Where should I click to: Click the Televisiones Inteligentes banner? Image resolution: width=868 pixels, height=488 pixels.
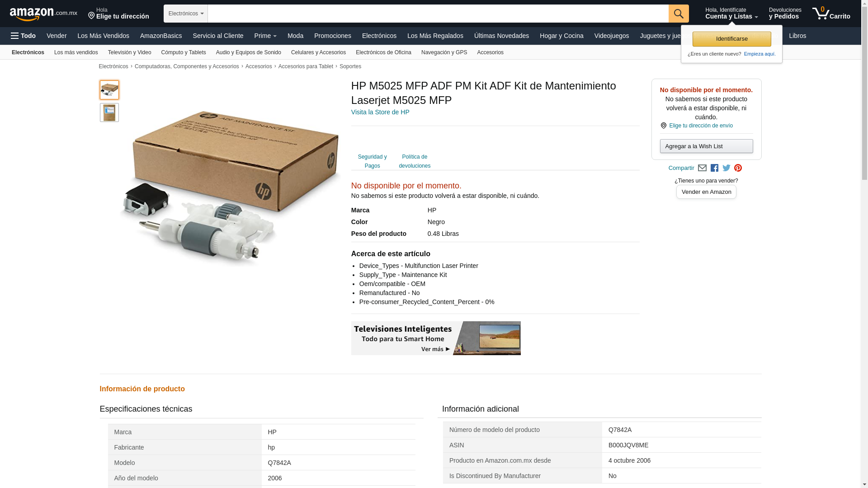click(436, 338)
